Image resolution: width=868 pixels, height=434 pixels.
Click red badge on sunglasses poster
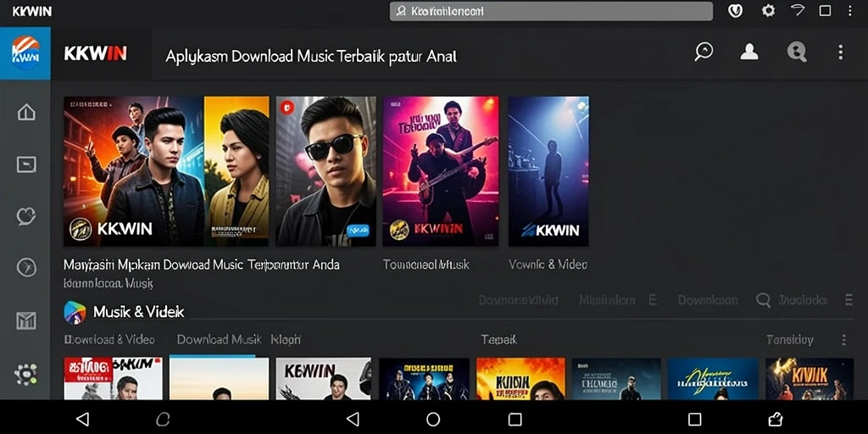[x=287, y=108]
